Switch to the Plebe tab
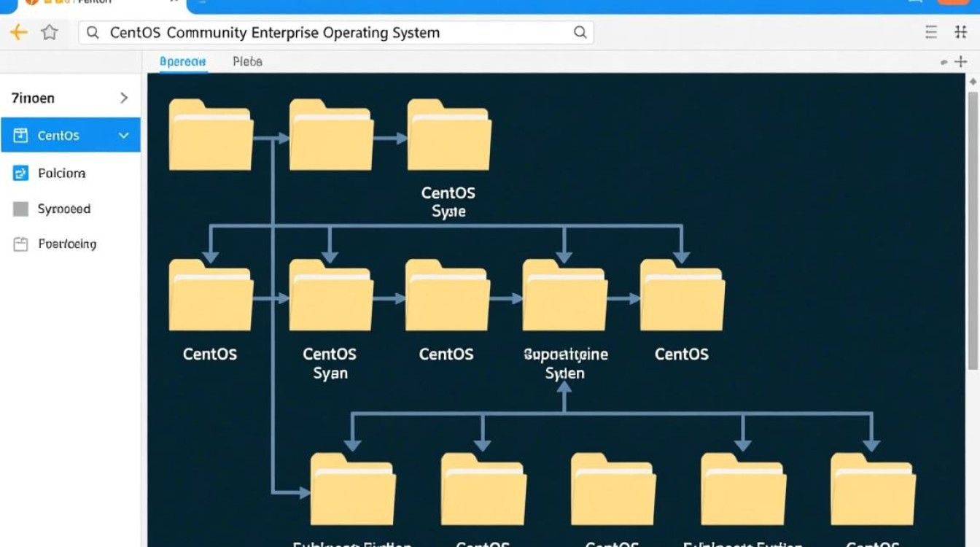 coord(247,62)
